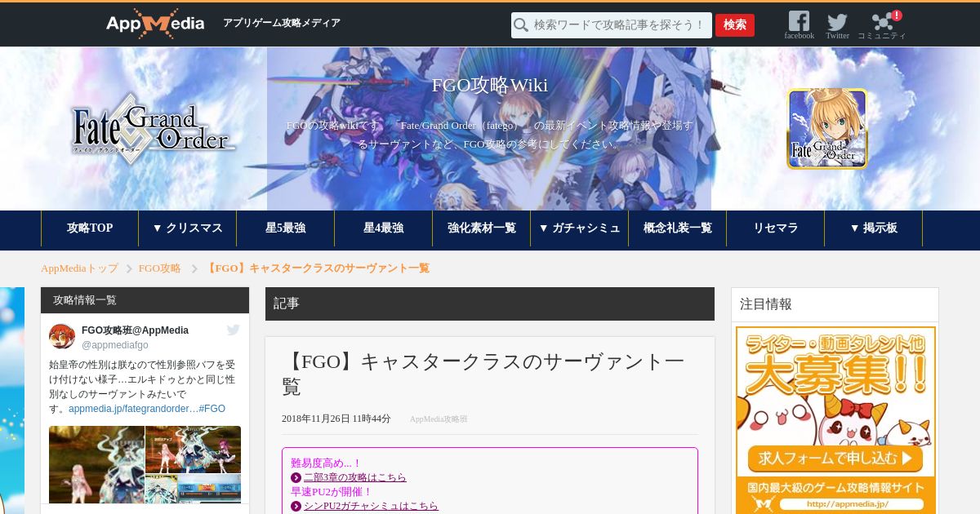980x514 pixels.
Task: Expand the クリスマス dropdown menu
Action: (188, 228)
